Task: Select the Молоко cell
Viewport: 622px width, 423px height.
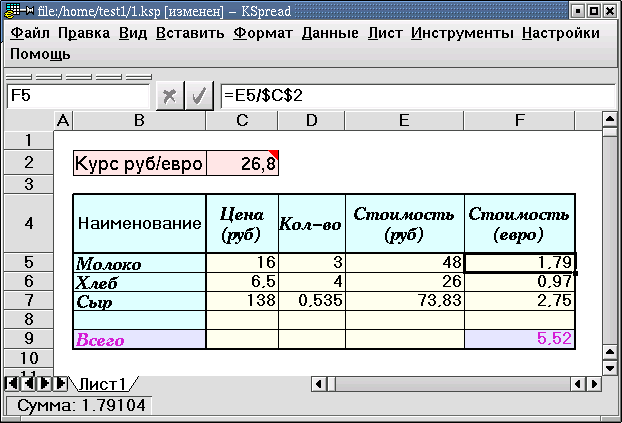Action: (x=140, y=263)
